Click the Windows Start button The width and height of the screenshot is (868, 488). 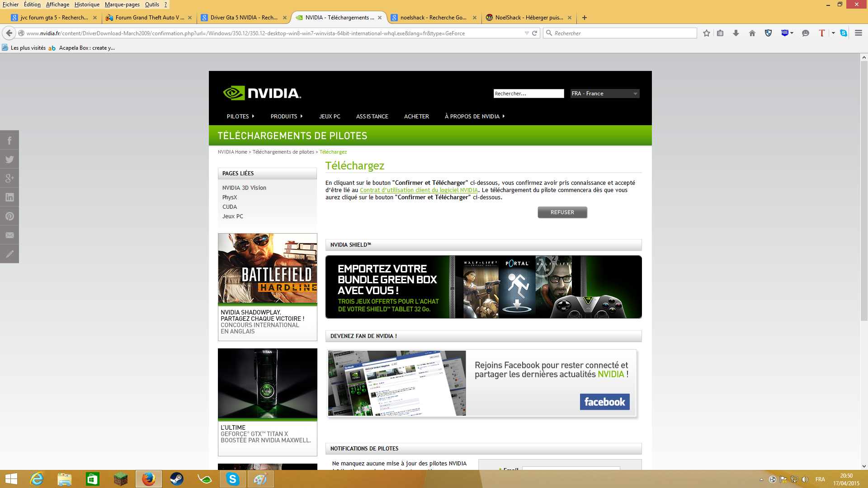(x=11, y=479)
